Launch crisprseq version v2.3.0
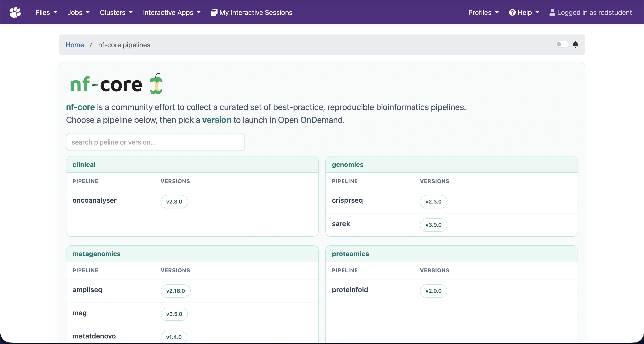This screenshot has height=344, width=644. point(434,201)
